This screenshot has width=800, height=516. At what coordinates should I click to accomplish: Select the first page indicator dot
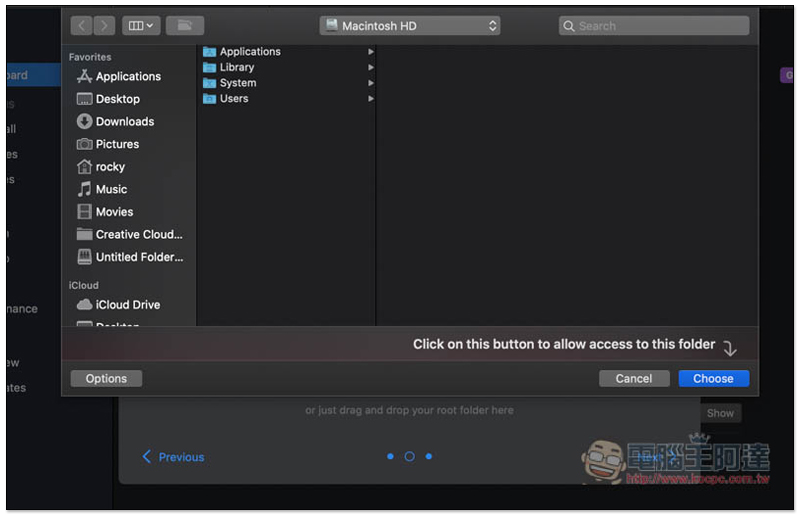(390, 456)
